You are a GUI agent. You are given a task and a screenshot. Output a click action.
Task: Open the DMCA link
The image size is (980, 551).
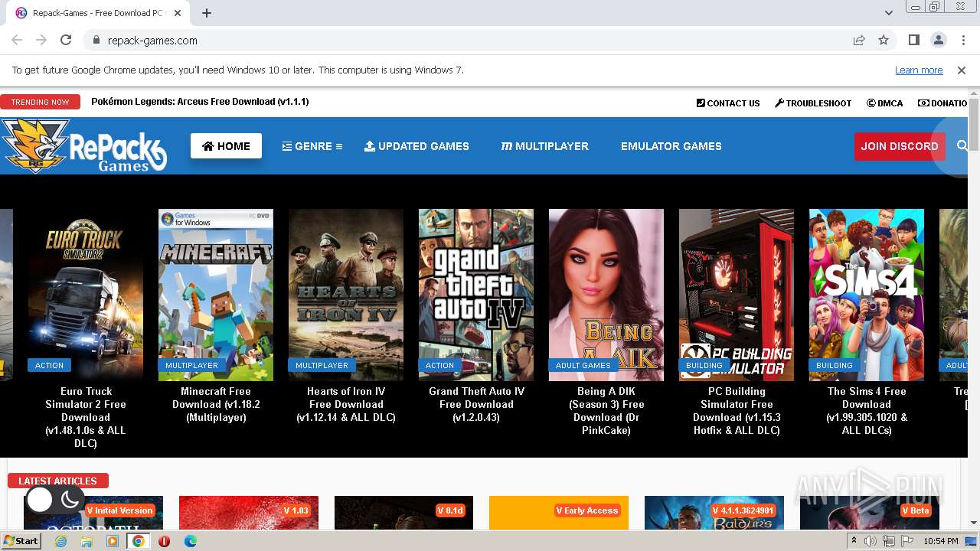pyautogui.click(x=885, y=103)
